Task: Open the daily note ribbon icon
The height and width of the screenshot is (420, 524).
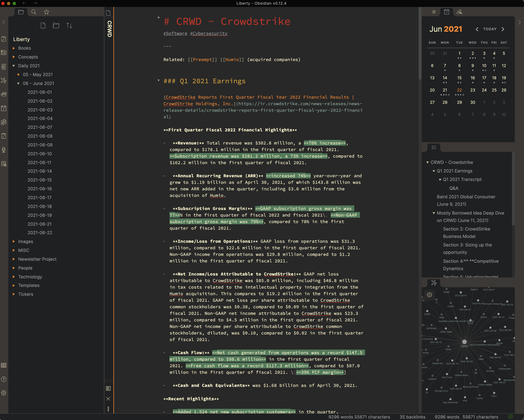Action: click(4, 108)
